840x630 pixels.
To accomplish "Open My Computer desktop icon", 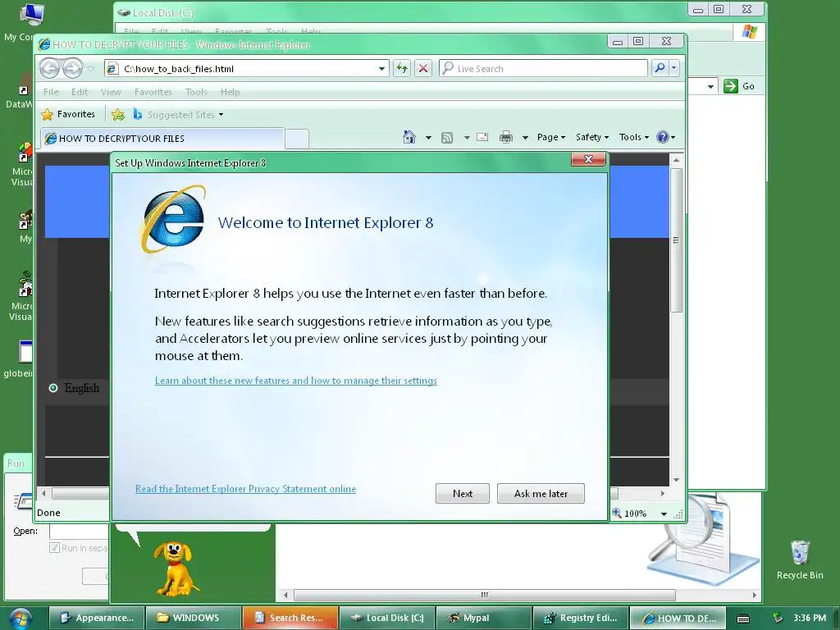I will pyautogui.click(x=31, y=16).
